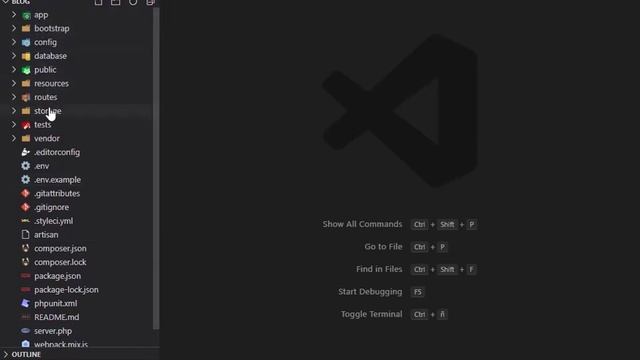This screenshot has width=640, height=360.
Task: Expand the public folder chevron
Action: [x=14, y=69]
